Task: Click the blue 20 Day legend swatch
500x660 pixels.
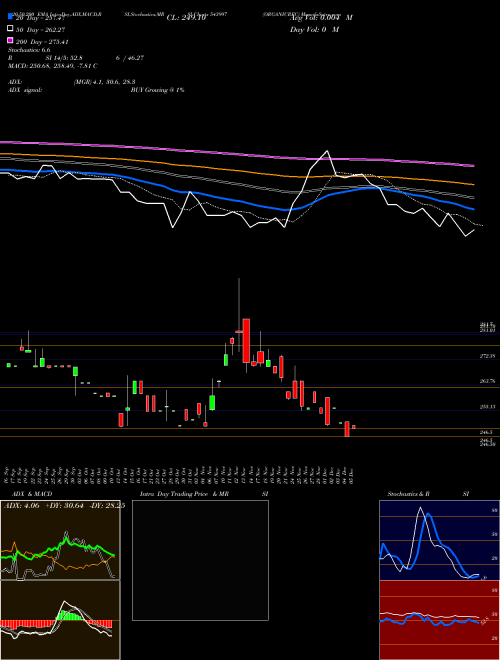Action: click(10, 16)
